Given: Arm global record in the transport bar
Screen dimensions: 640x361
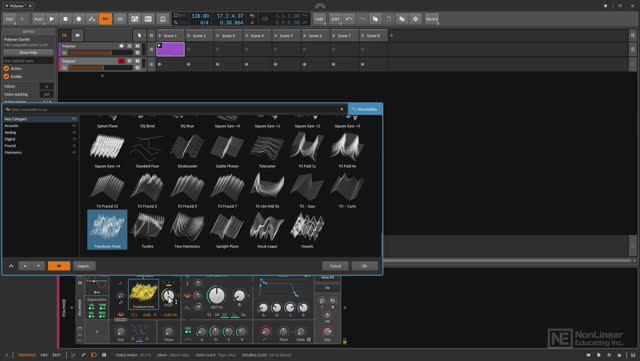Looking at the screenshot, I should click(79, 19).
